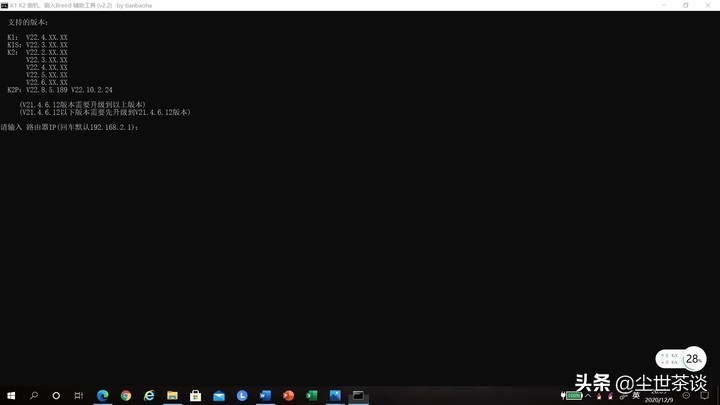
Task: Open the blue clock 'L' app icon
Action: point(242,395)
